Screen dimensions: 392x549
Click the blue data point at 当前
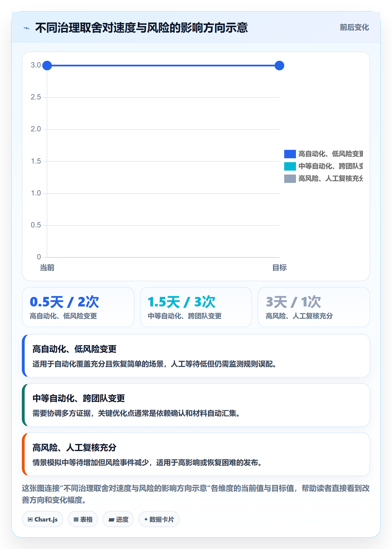pos(47,66)
